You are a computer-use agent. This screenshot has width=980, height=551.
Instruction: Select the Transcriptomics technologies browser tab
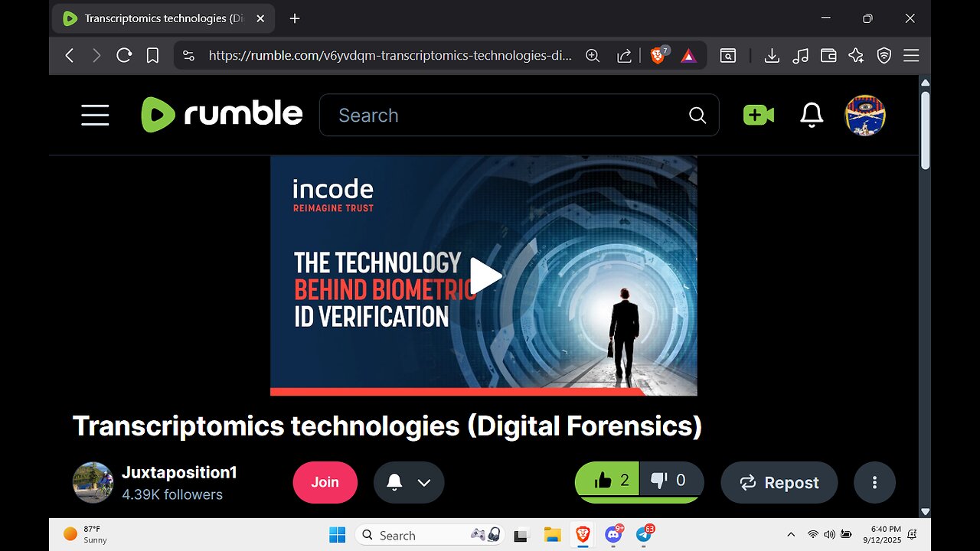point(162,18)
